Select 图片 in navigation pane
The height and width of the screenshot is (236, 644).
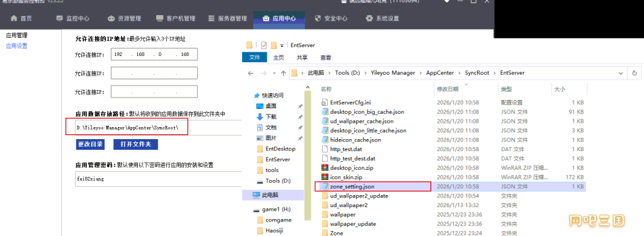click(266, 138)
